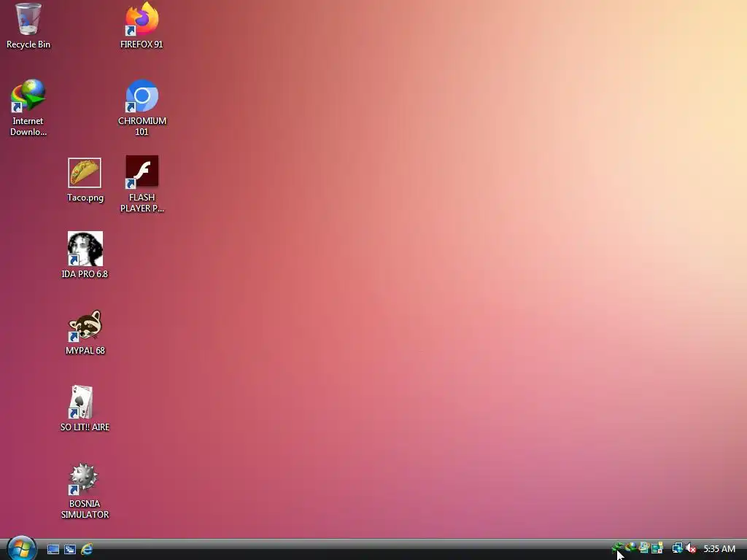
Task: Click Switch Between Windows in Quick Launch
Action: point(70,549)
